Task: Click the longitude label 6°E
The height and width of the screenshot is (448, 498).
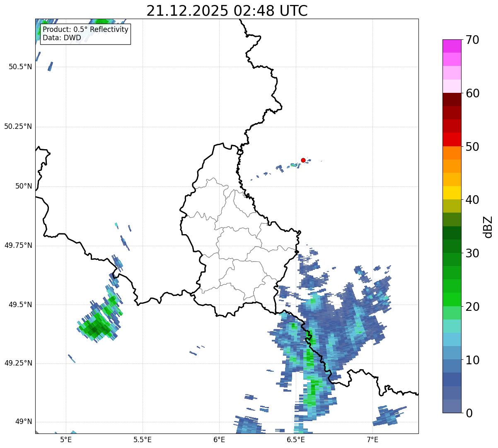Action: [220, 439]
